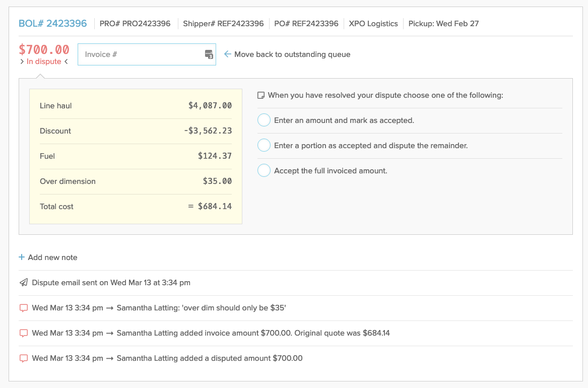Click the Fuel $124.37 value

coord(215,156)
